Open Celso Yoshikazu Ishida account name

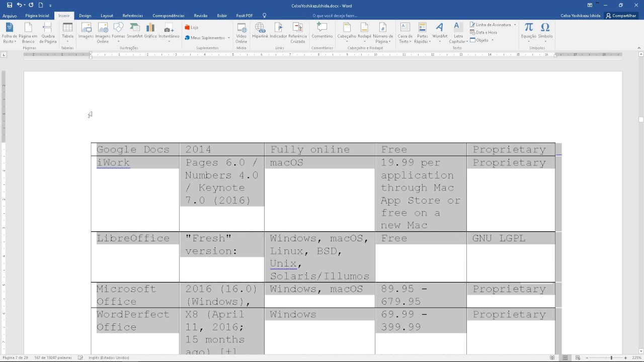(x=581, y=16)
